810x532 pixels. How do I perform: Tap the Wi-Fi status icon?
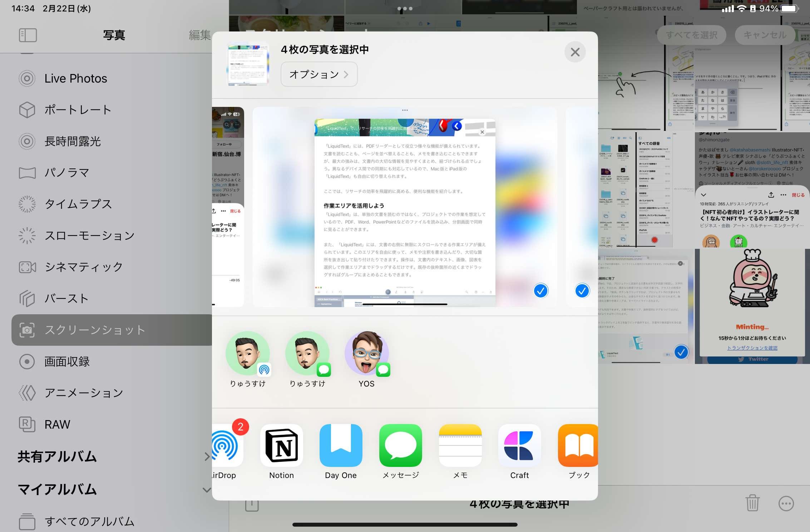click(742, 9)
